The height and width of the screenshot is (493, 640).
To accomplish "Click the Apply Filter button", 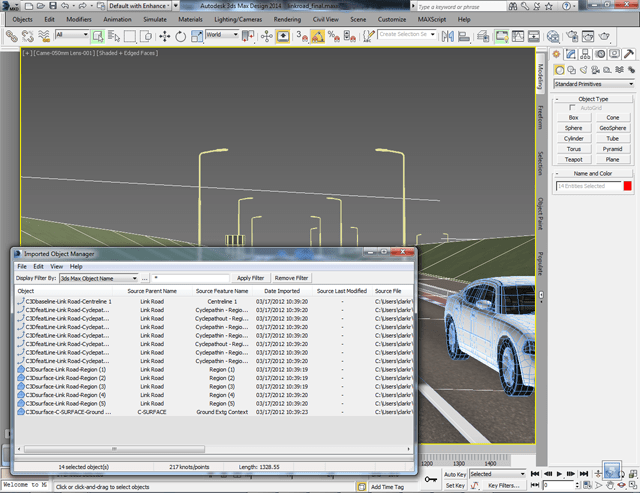I will tap(250, 278).
